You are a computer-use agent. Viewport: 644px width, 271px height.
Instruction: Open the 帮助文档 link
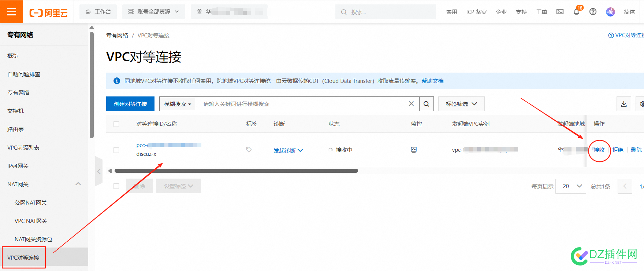432,81
